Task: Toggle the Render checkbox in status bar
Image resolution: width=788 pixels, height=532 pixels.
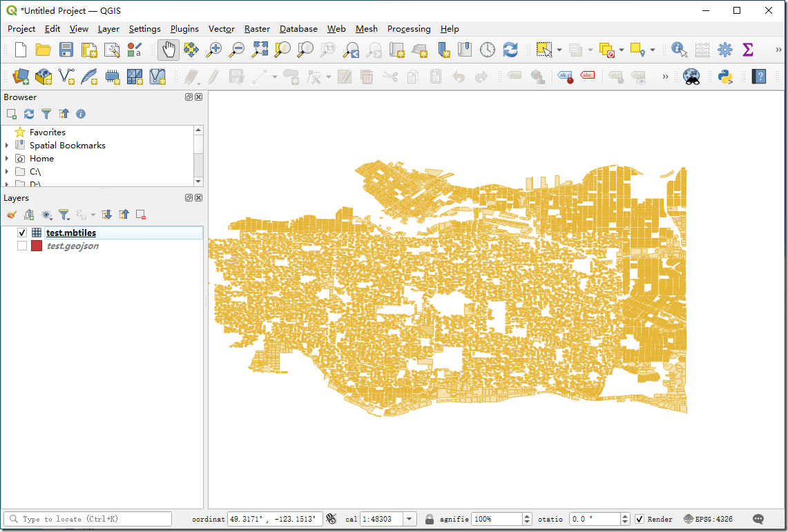Action: tap(640, 519)
